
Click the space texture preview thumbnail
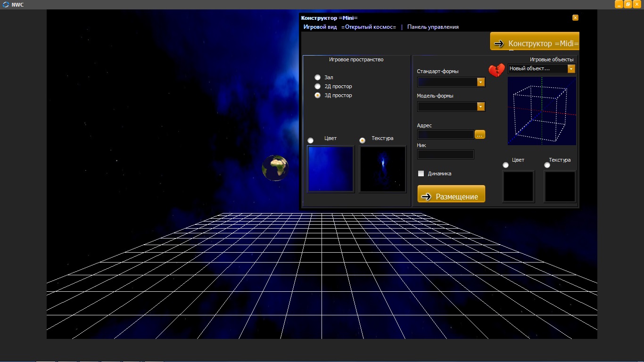[382, 169]
